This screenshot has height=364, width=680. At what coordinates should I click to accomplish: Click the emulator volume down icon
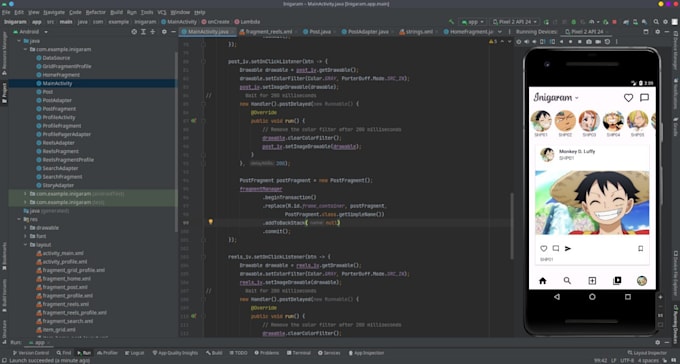535,42
